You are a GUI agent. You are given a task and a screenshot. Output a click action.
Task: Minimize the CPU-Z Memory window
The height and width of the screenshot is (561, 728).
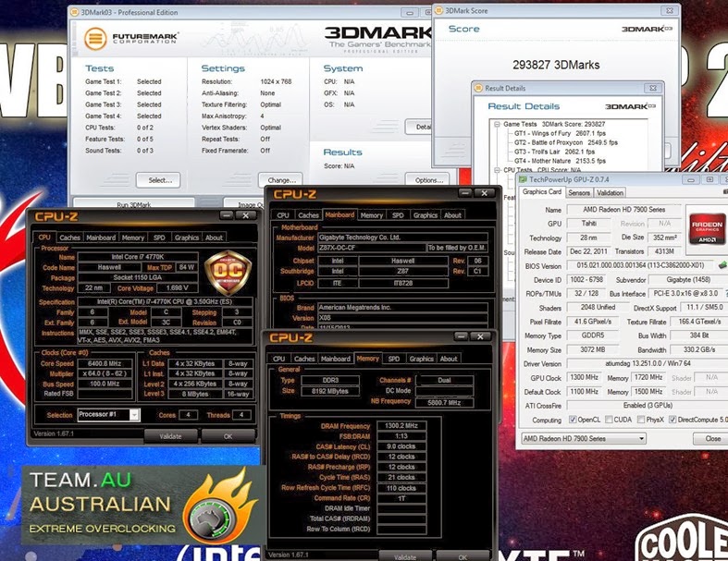click(461, 336)
